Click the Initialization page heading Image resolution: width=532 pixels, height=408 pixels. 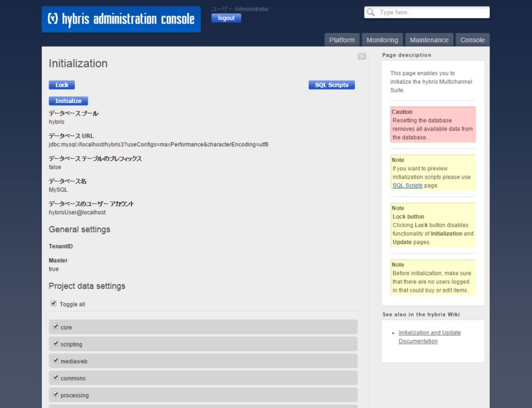tap(78, 64)
